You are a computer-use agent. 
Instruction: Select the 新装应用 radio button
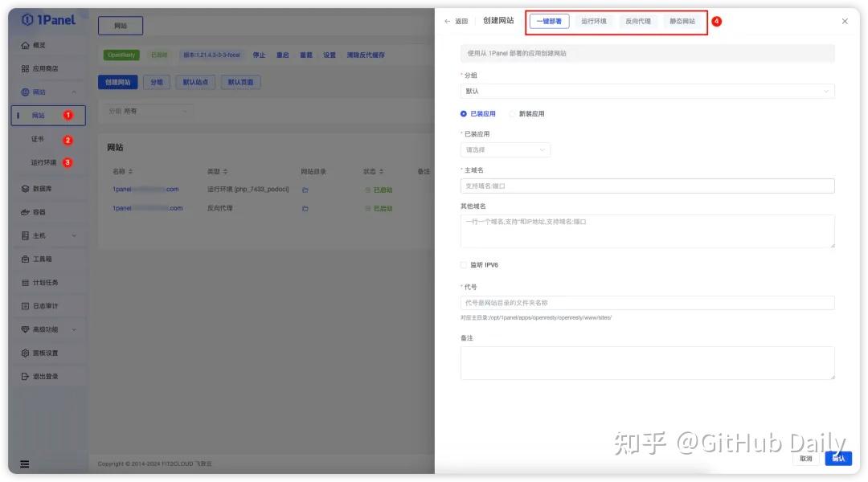[x=514, y=112]
